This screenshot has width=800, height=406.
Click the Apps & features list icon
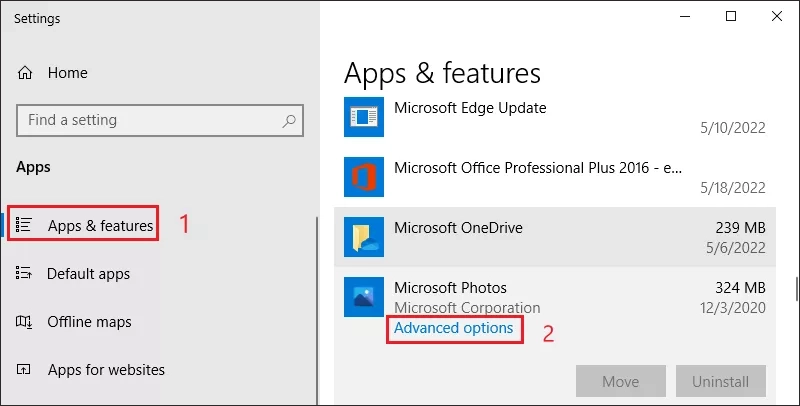(23, 225)
